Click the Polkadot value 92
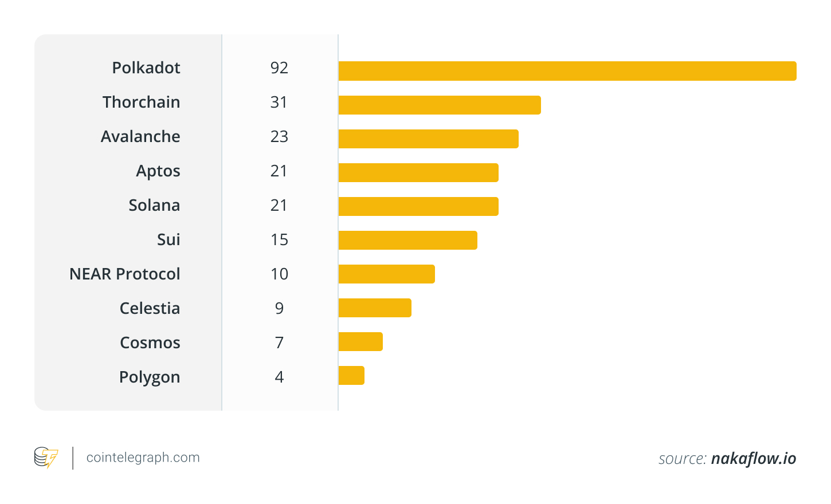This screenshot has height=504, width=831. (279, 68)
